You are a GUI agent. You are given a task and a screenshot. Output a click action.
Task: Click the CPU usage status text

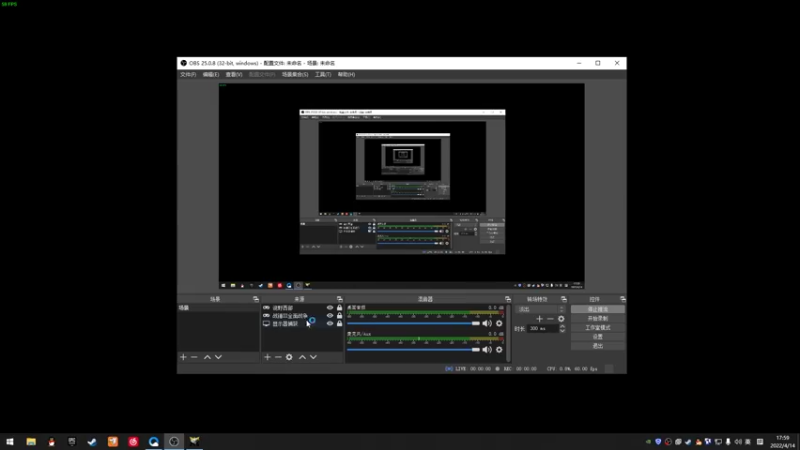tap(572, 368)
